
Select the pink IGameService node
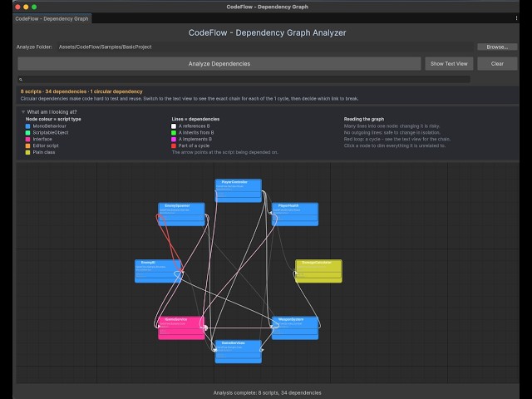[181, 328]
